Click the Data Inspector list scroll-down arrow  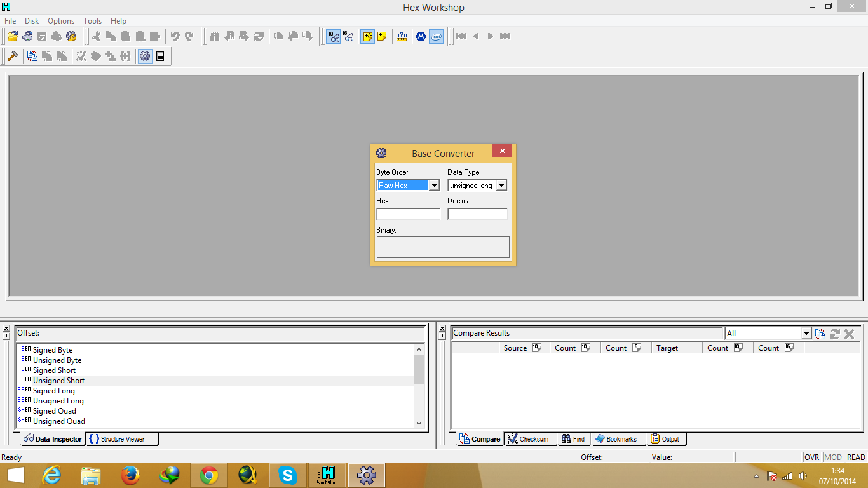[419, 423]
